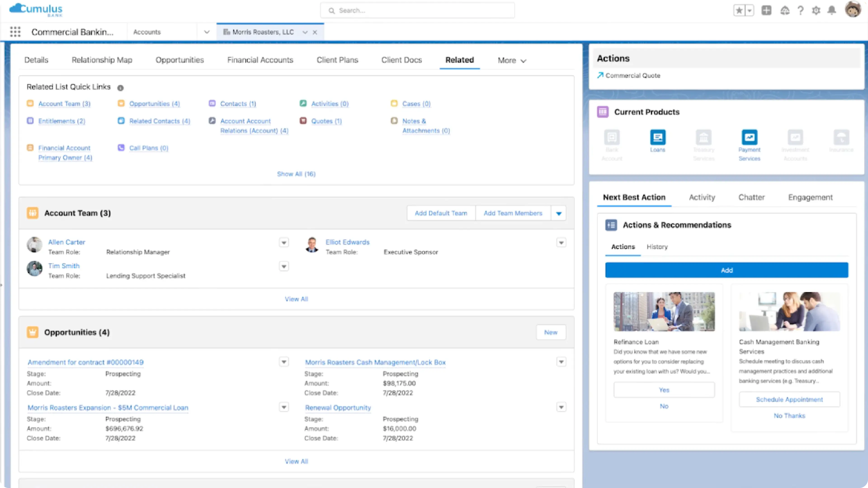
Task: Switch to the Activity tab
Action: click(702, 197)
